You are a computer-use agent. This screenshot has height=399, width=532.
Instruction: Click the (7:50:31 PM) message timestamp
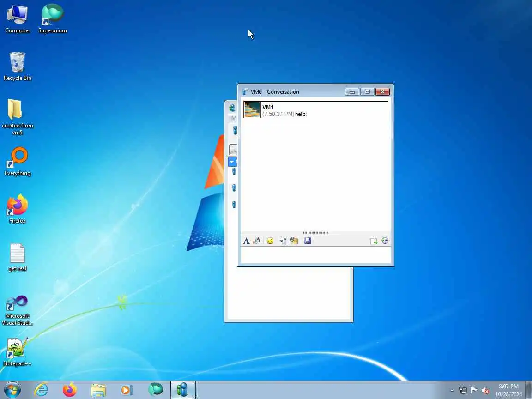click(278, 115)
